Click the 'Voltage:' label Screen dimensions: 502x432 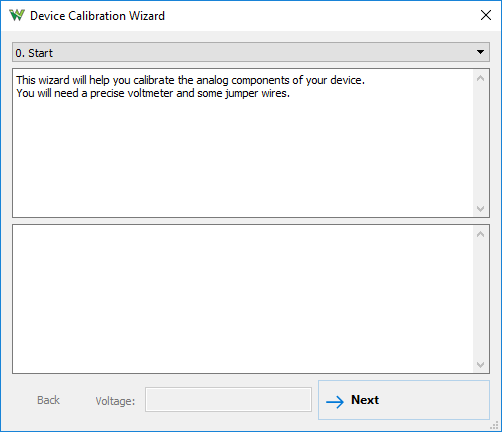(115, 401)
